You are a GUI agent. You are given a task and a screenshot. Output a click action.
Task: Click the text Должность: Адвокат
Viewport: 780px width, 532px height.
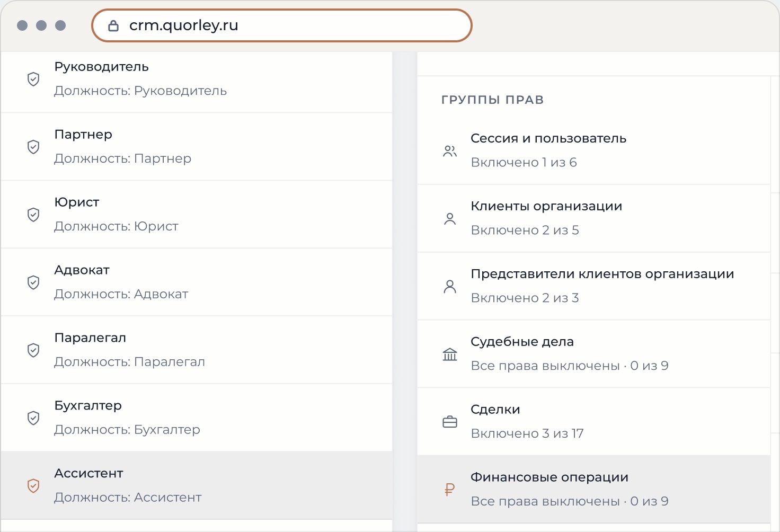tap(121, 294)
